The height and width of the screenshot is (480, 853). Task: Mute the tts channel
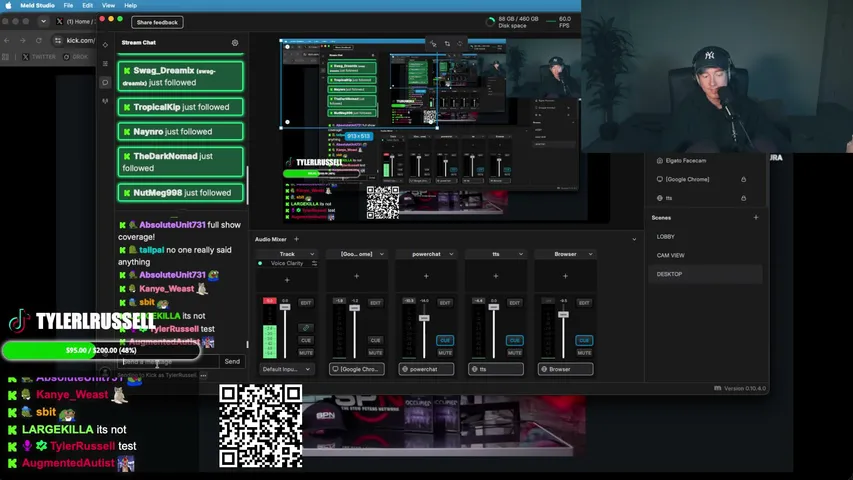point(515,353)
